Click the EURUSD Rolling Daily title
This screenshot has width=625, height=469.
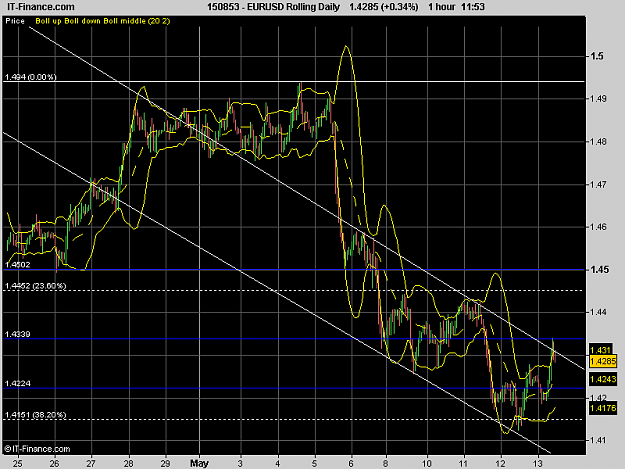click(x=293, y=7)
